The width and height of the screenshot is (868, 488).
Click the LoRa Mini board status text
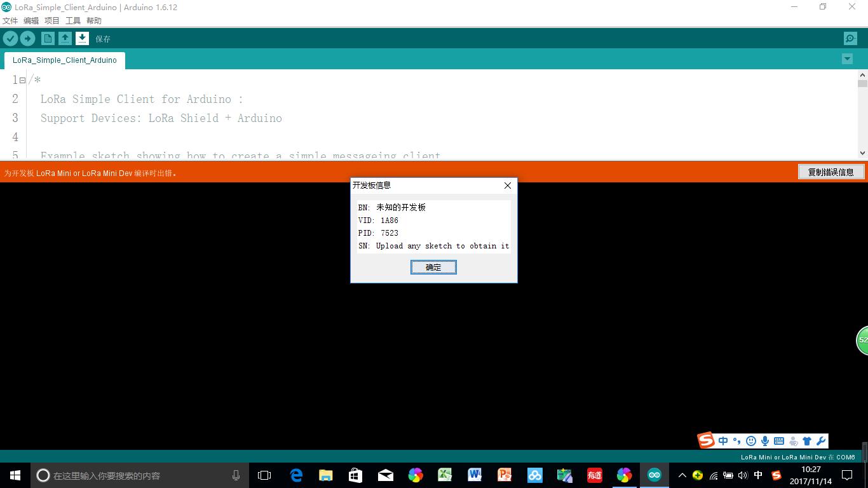(x=797, y=457)
